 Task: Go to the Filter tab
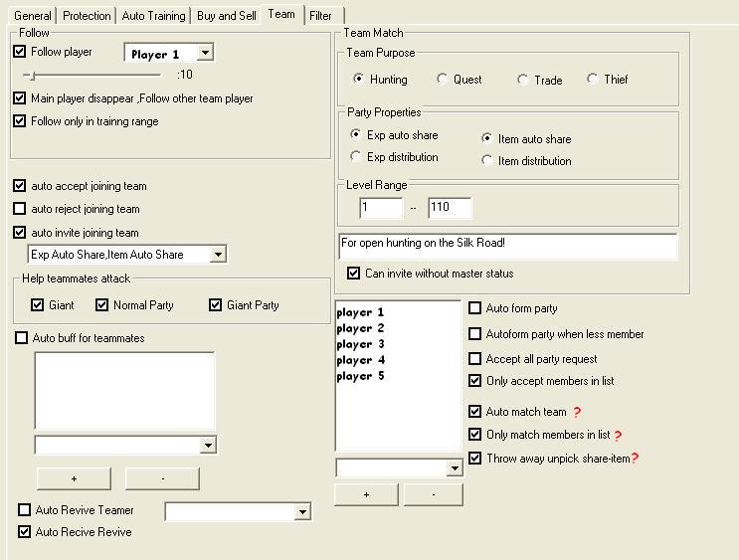coord(320,16)
